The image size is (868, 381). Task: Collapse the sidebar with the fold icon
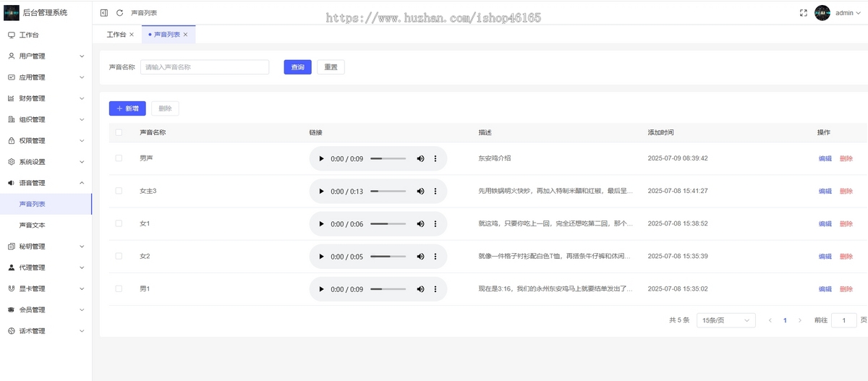[x=104, y=13]
